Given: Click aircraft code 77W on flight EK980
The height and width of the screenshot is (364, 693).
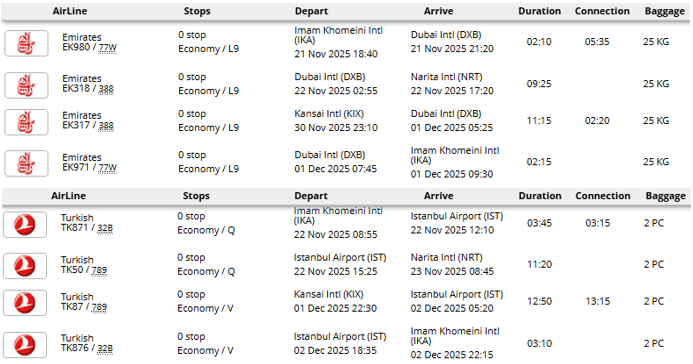Looking at the screenshot, I should coord(107,48).
